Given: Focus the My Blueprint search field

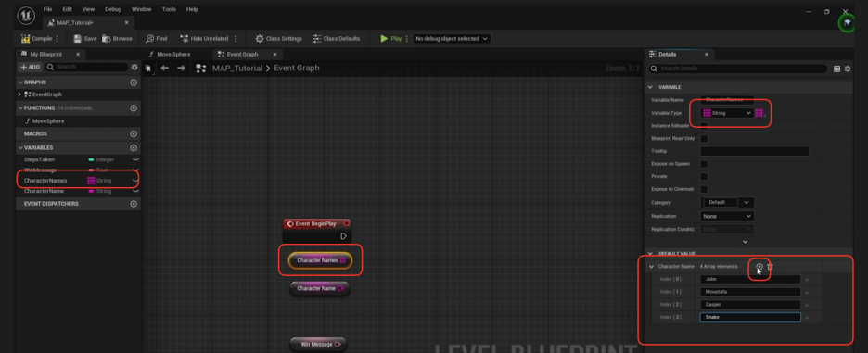Looking at the screenshot, I should point(87,67).
